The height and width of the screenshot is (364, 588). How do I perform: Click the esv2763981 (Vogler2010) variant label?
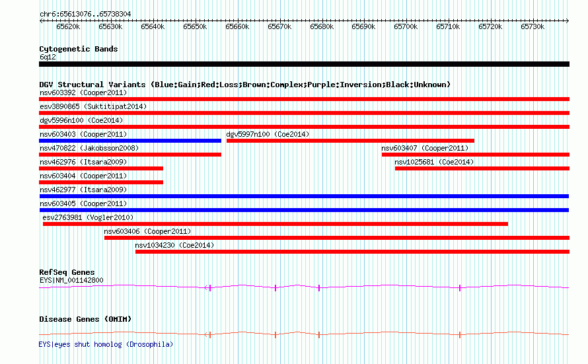[88, 217]
